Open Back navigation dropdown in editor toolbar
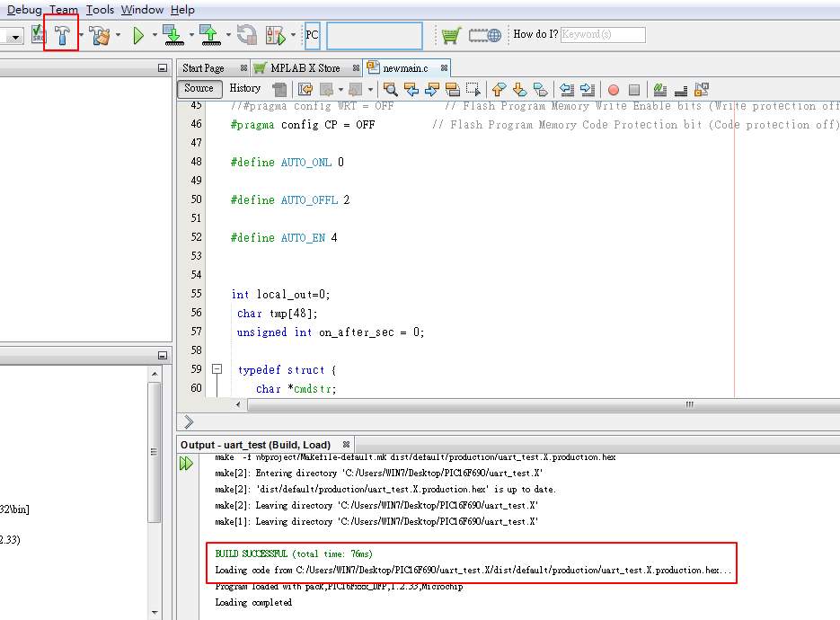This screenshot has height=620, width=840. tap(340, 90)
